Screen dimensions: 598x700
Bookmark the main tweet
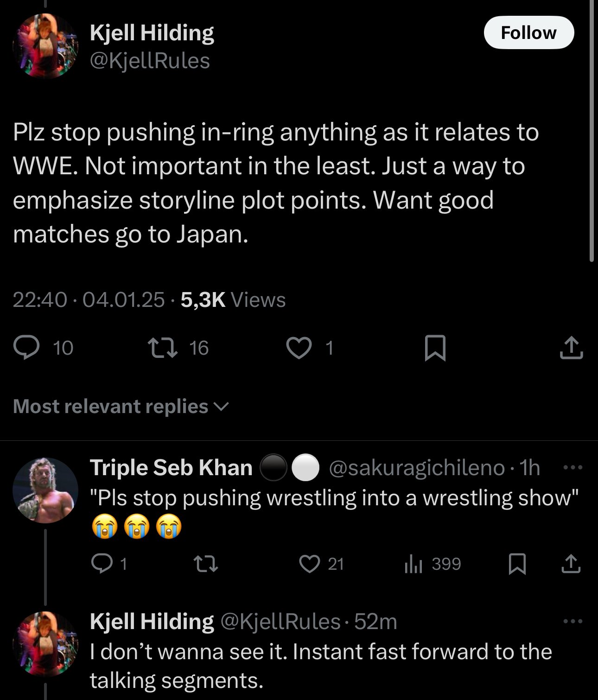click(x=435, y=348)
